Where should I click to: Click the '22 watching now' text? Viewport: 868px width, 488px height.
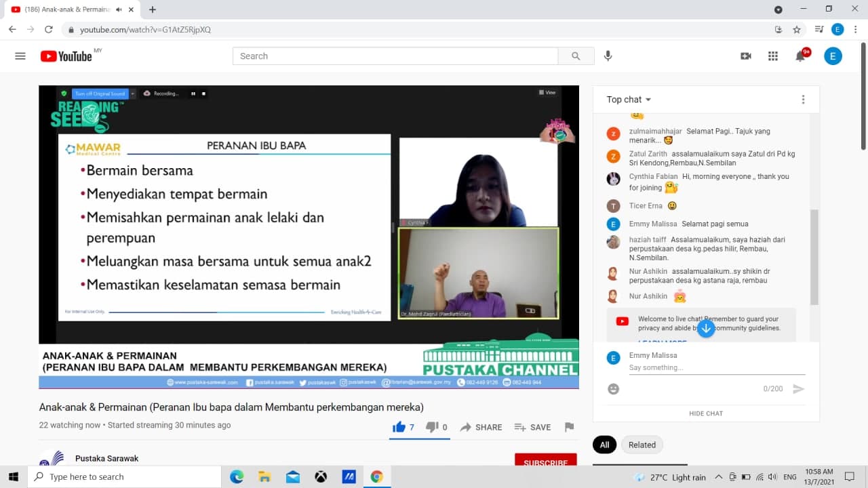coord(70,425)
